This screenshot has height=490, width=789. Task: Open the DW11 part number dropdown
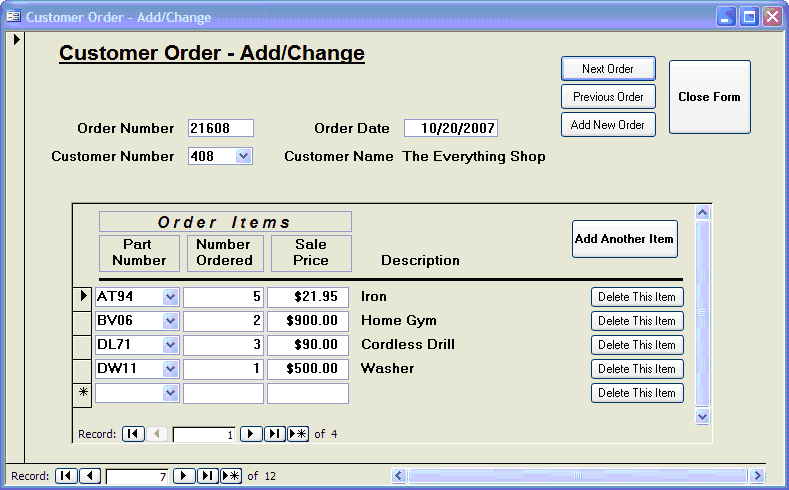coord(171,369)
